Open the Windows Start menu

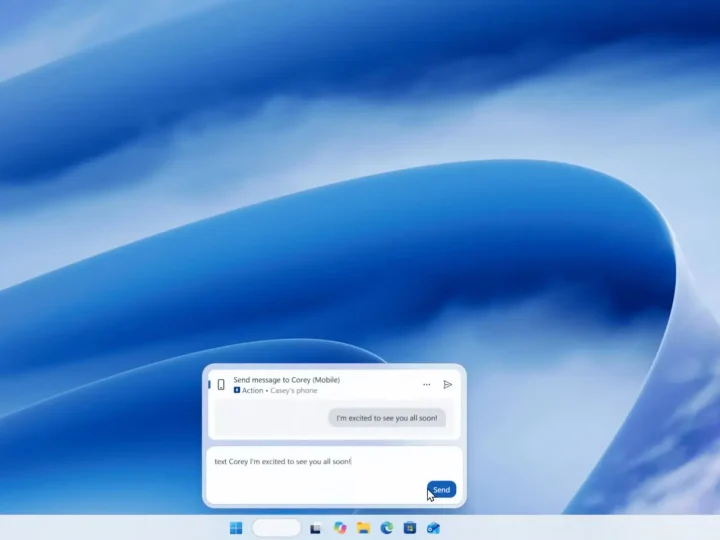pyautogui.click(x=236, y=528)
